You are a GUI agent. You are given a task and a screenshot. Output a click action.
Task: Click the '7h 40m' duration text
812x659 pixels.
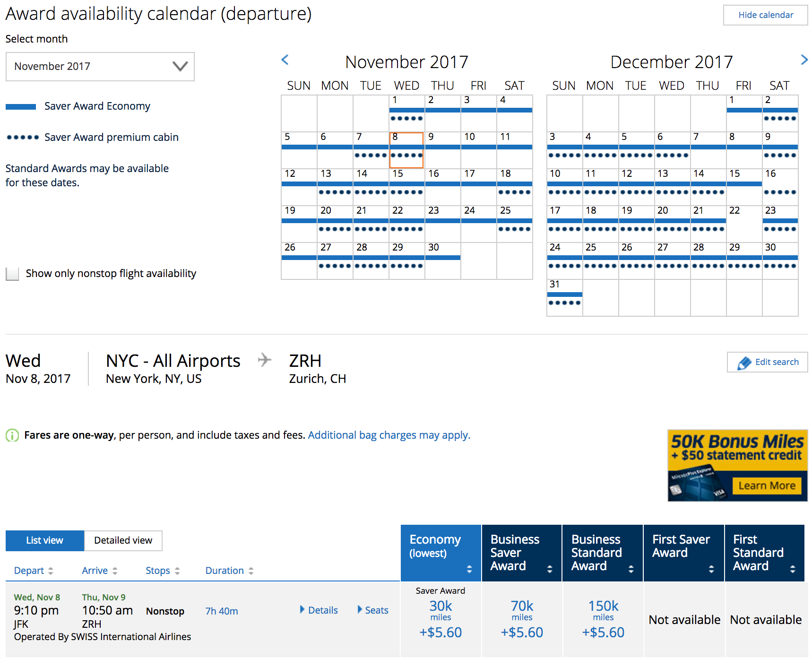[222, 611]
